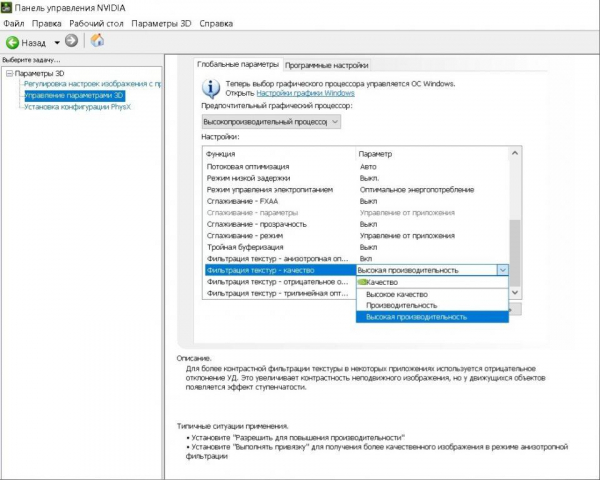Image resolution: width=600 pixels, height=480 pixels.
Task: Open the Справка menu
Action: click(216, 24)
